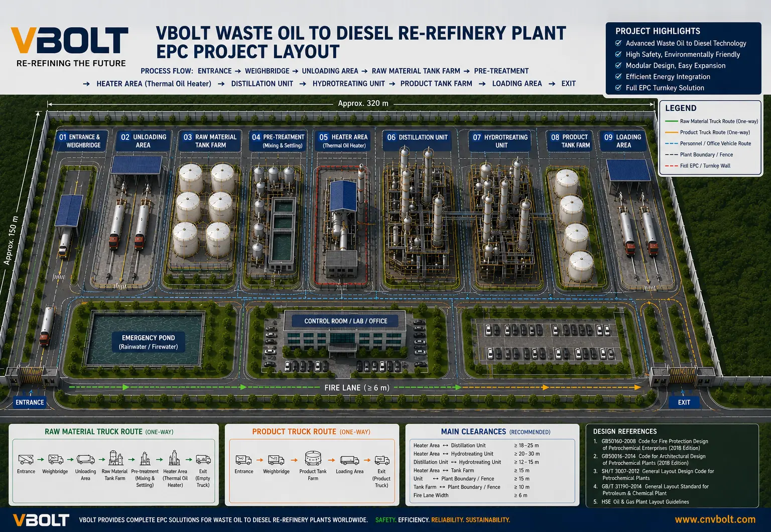
Task: Click the orange Product Truck Route legend line
Action: 671,132
